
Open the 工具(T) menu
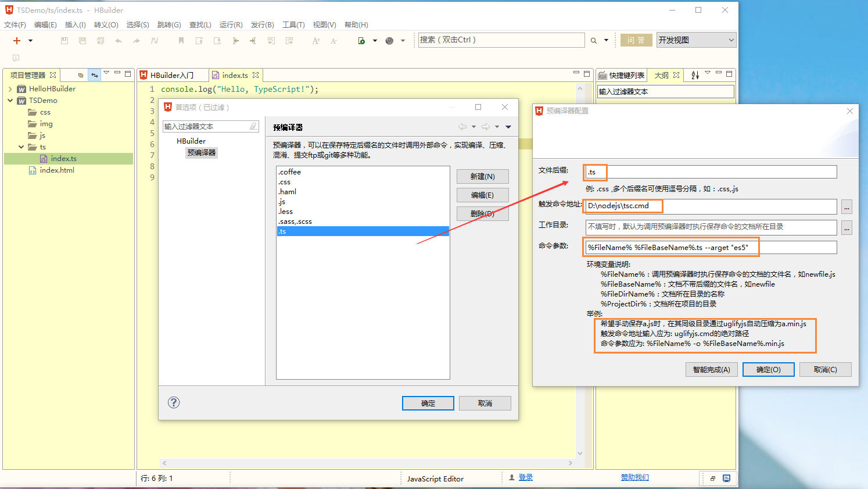coord(293,24)
